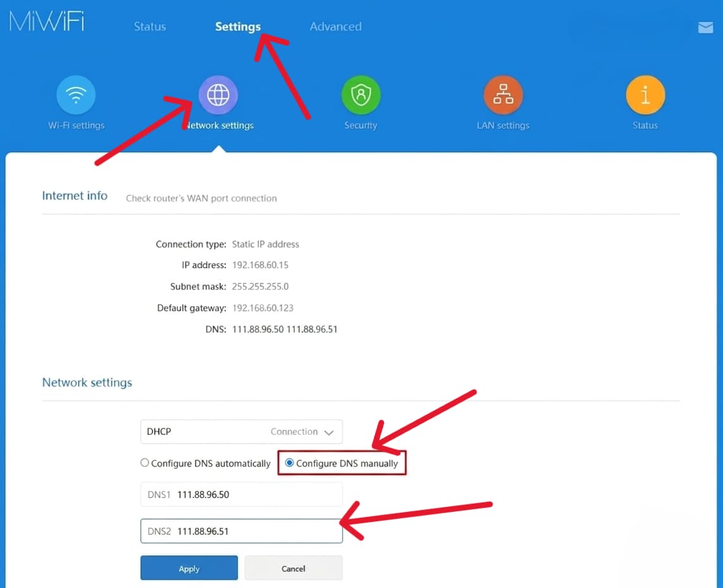Click the Wi-Fi settings label
The image size is (723, 588).
pyautogui.click(x=76, y=125)
